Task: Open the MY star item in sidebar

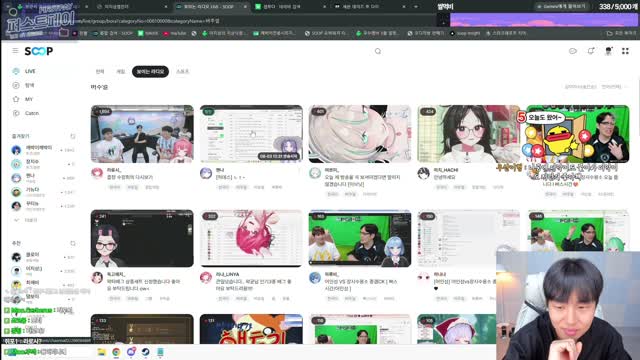Action: 23,99
